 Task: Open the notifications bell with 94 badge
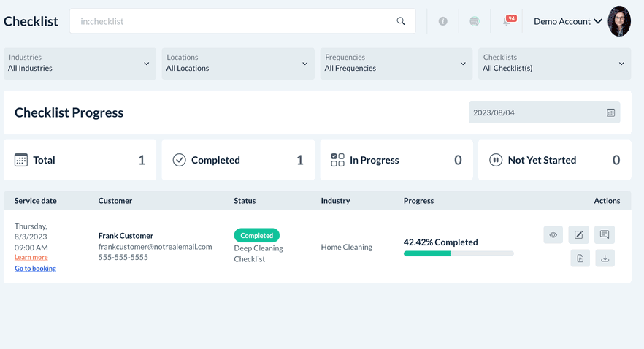click(507, 21)
